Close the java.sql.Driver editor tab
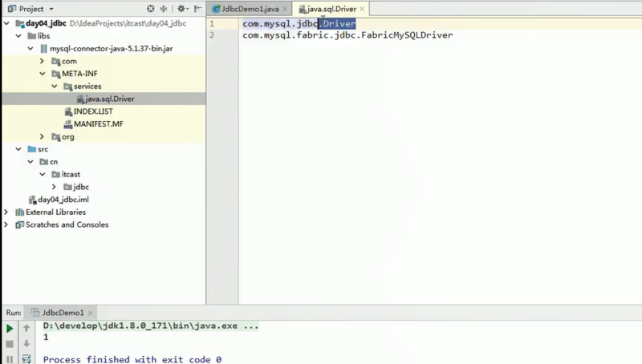 pos(362,9)
